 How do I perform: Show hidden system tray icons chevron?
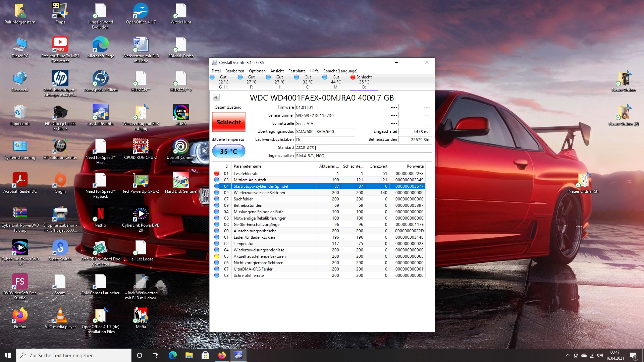[x=568, y=355]
